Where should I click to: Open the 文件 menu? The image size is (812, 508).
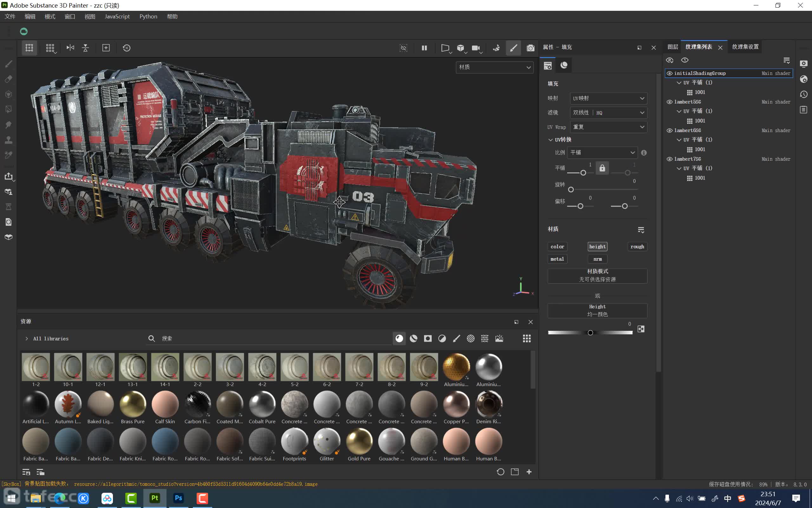[x=10, y=17]
